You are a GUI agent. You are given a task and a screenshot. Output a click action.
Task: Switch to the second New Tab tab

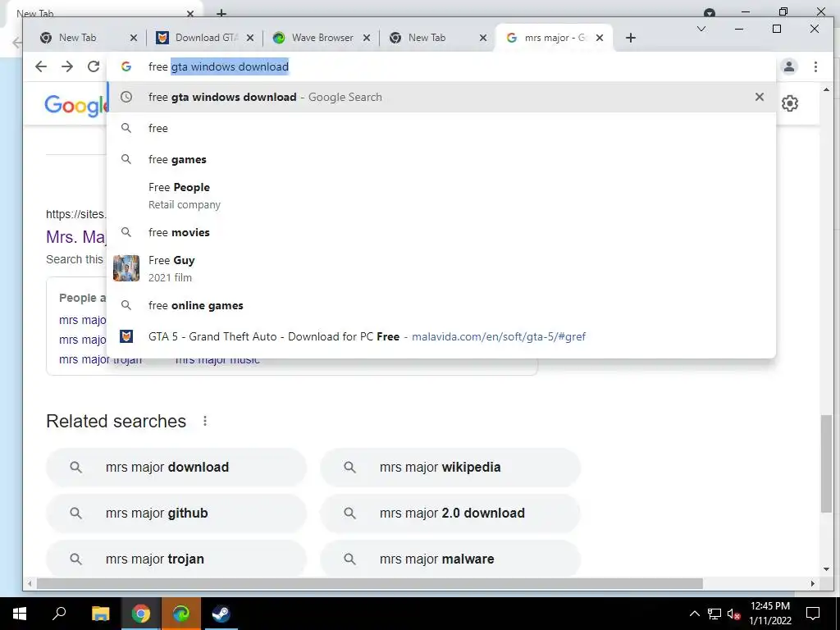[x=438, y=38]
